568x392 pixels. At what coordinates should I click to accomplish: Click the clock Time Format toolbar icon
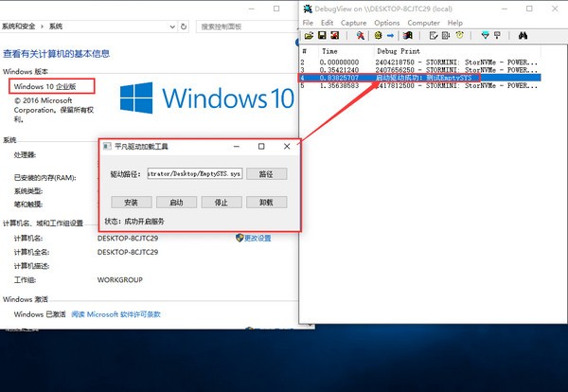click(x=458, y=35)
